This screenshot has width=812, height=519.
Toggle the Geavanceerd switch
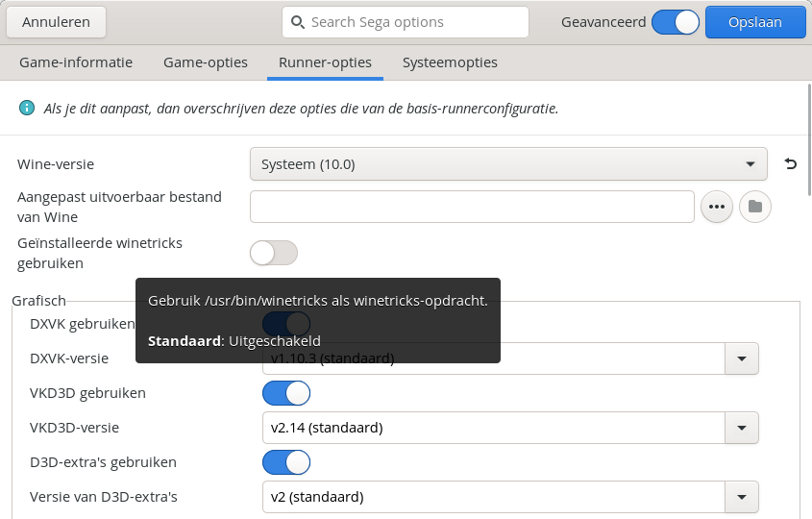tap(676, 22)
